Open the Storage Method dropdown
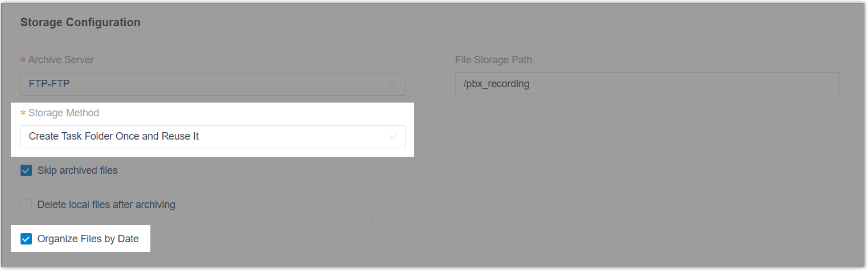Screen dimensions: 868x273 pos(212,137)
